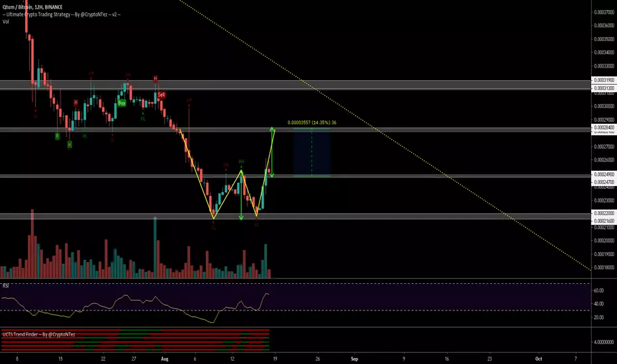
Task: Click the 0.00018000 price scale value
Action: tap(604, 267)
